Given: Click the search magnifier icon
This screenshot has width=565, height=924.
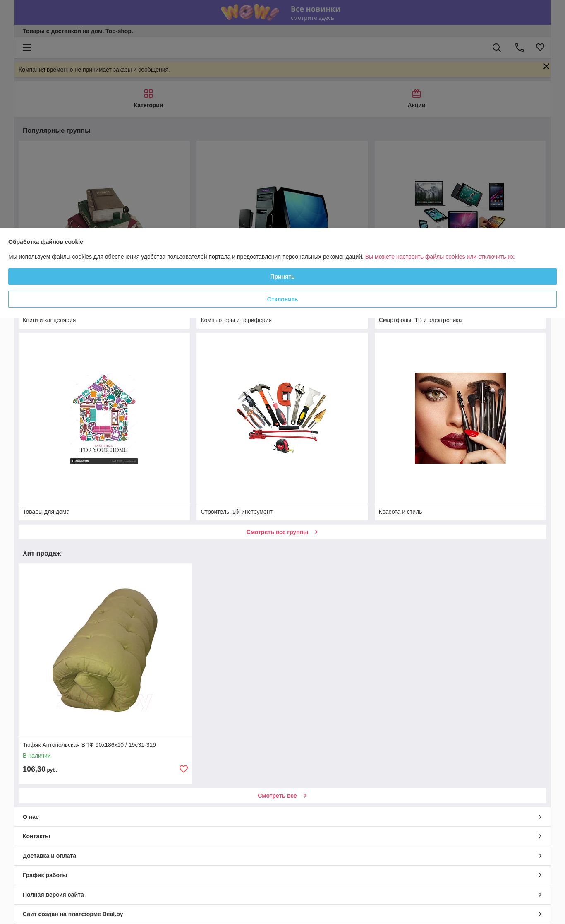Looking at the screenshot, I should 497,48.
